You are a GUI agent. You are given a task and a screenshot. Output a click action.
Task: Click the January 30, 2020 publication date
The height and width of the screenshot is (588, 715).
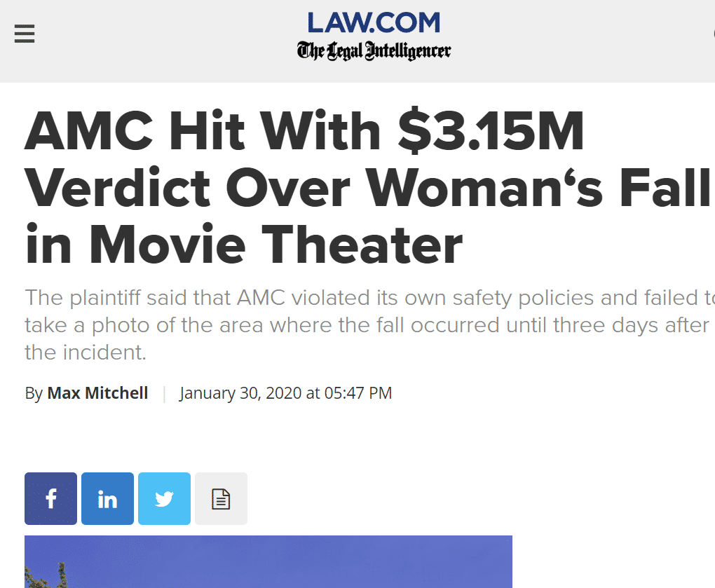click(x=240, y=393)
